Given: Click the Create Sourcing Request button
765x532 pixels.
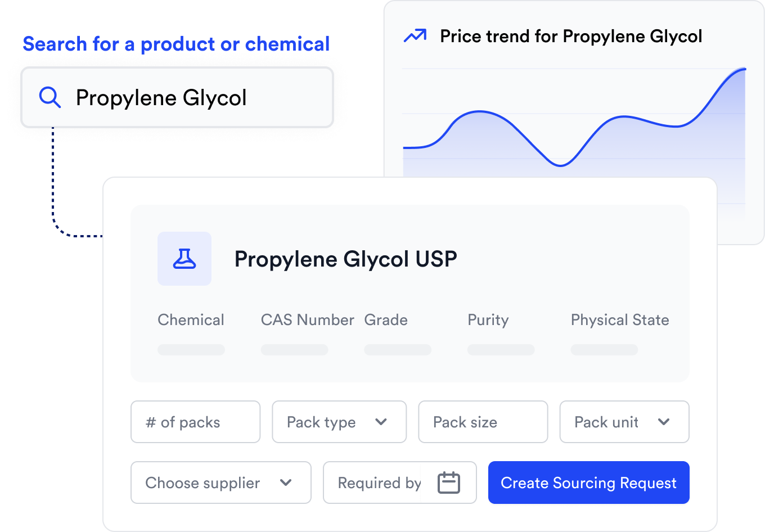Looking at the screenshot, I should tap(588, 483).
